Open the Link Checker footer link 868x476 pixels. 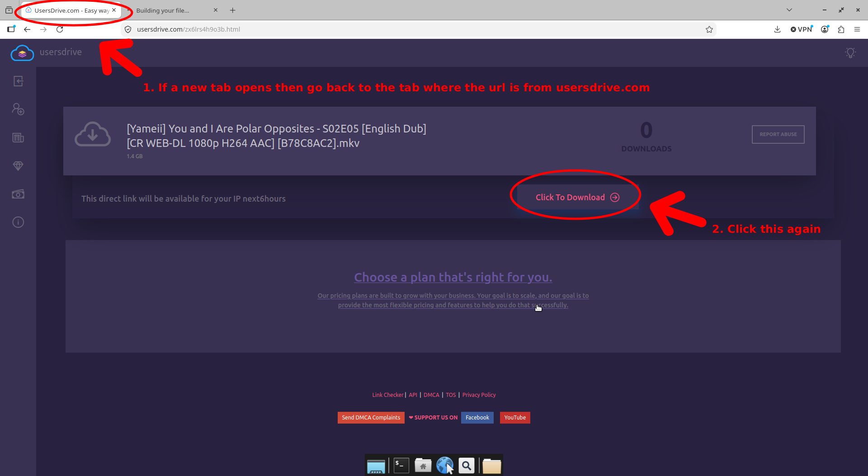(x=388, y=395)
